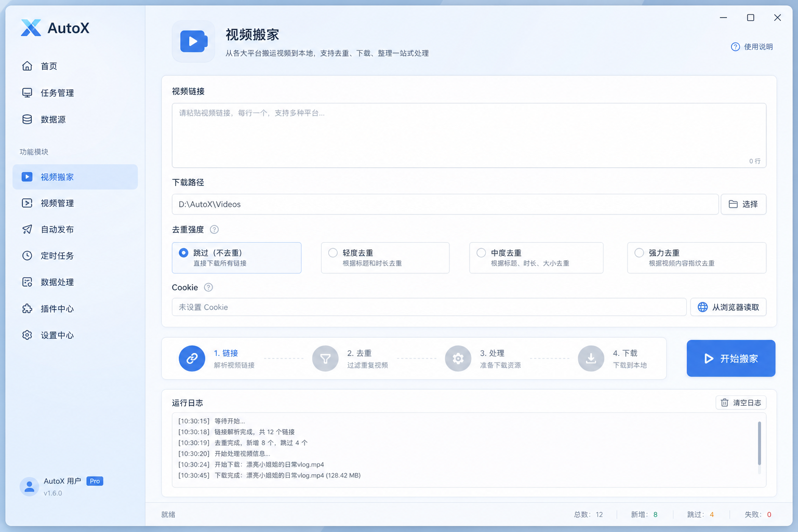Click the 自动发布 paper plane icon

click(x=27, y=229)
